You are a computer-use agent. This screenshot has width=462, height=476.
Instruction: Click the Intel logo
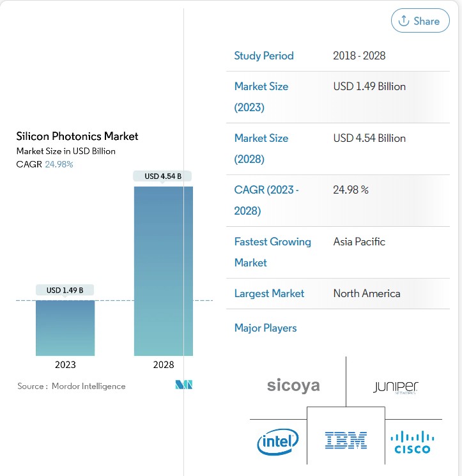277,441
